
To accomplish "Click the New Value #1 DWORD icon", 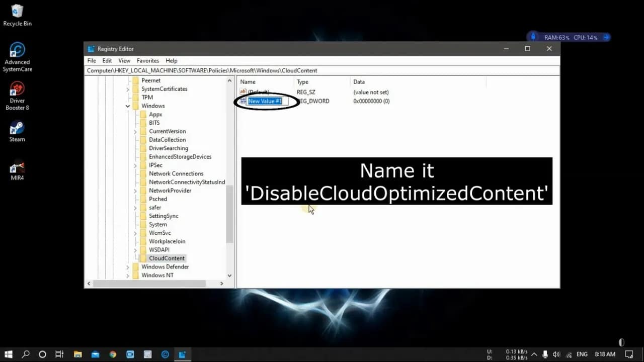I will coord(243,101).
